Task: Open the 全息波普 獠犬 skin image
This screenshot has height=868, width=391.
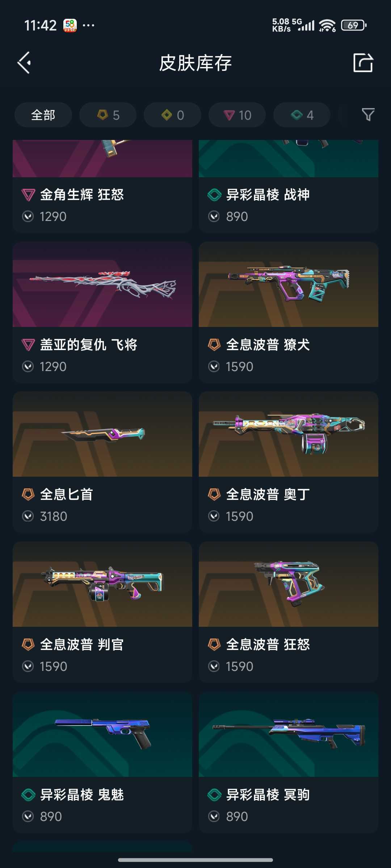Action: (289, 284)
